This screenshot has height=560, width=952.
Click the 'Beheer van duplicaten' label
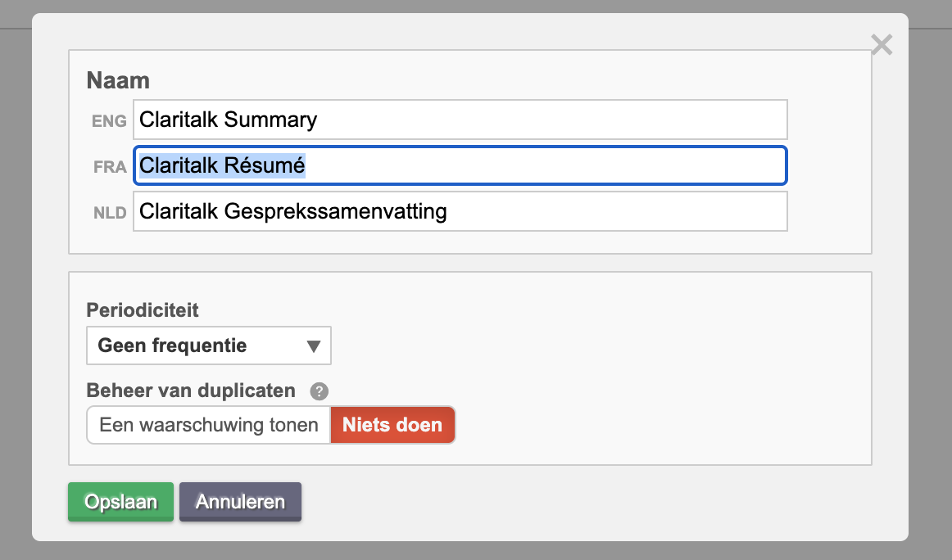tap(191, 391)
